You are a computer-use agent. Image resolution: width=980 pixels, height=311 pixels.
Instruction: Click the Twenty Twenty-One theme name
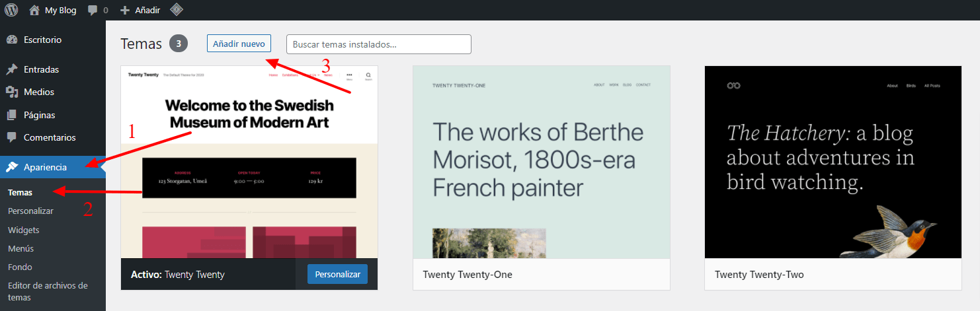click(x=468, y=274)
